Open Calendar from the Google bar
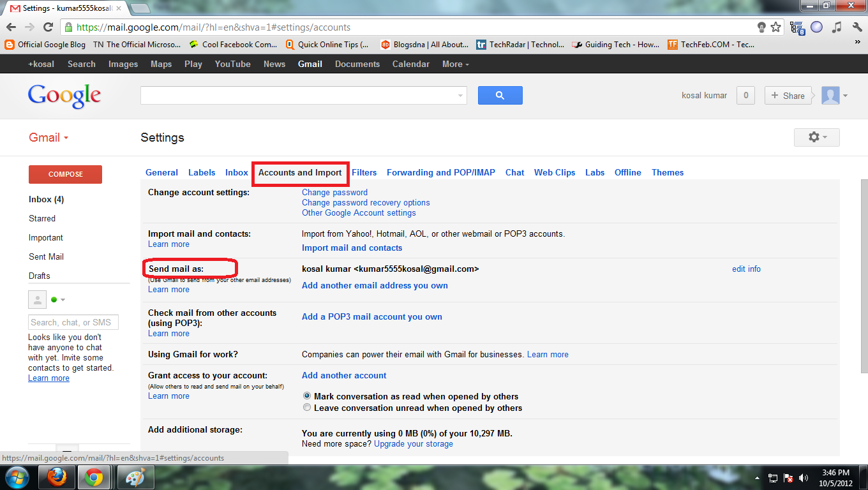This screenshot has height=490, width=868. [410, 64]
